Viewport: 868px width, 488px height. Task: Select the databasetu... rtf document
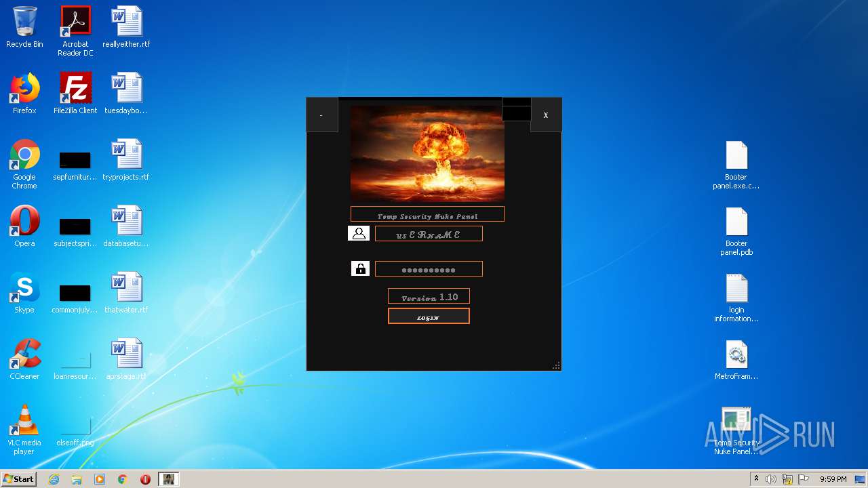tap(126, 226)
